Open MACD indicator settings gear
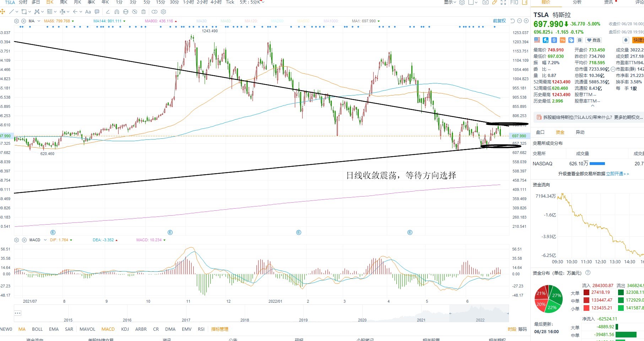 pos(16,240)
